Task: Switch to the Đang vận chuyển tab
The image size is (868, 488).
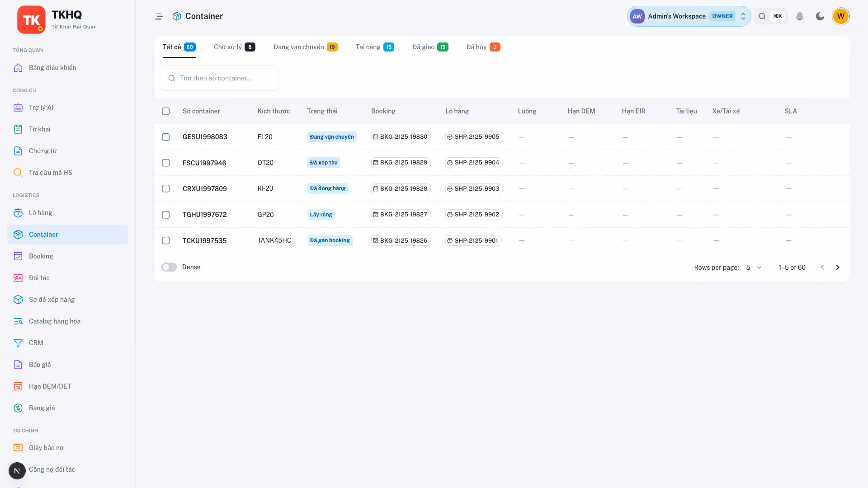Action: click(305, 47)
